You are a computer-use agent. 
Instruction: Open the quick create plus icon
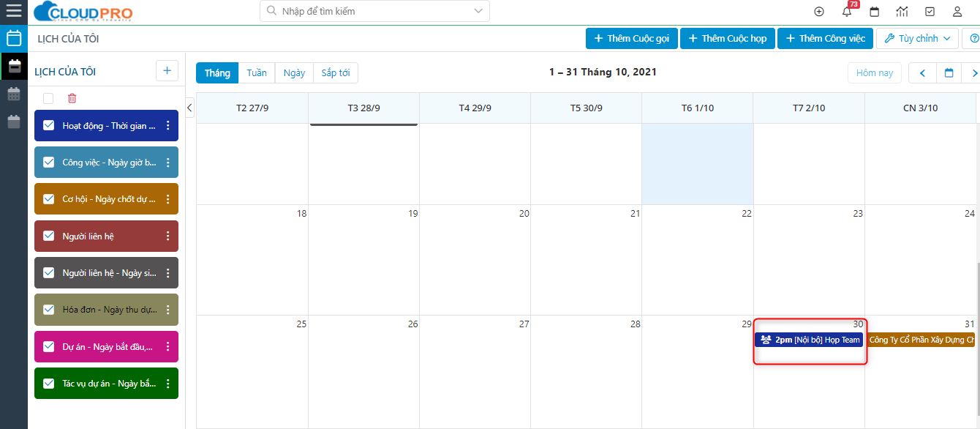coord(819,12)
